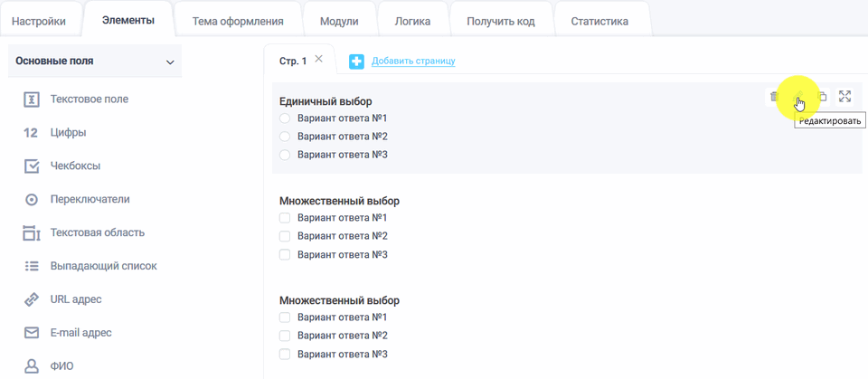The width and height of the screenshot is (868, 379).
Task: Check Вариант ответа №2 in second Множественный выбор
Action: pos(285,336)
